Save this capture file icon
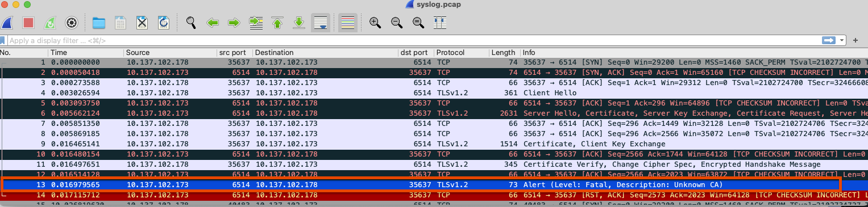The height and width of the screenshot is (207, 868). (121, 23)
